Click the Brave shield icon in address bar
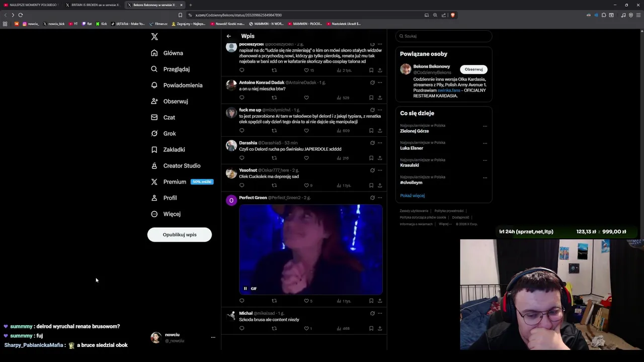The image size is (644, 362). pos(452,15)
